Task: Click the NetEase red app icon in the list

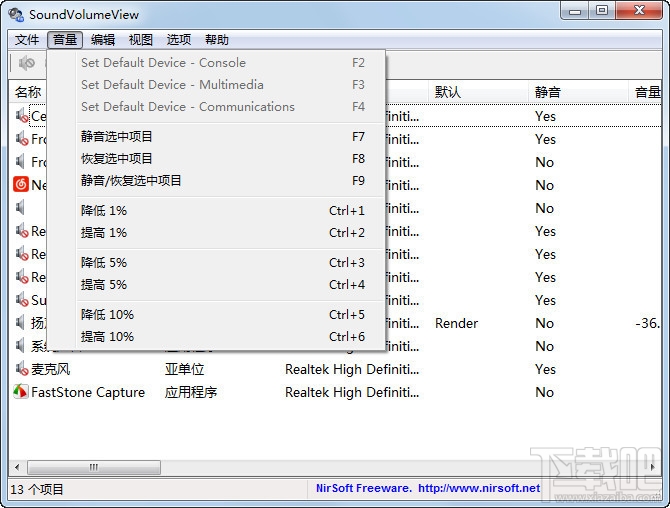Action: [21, 185]
